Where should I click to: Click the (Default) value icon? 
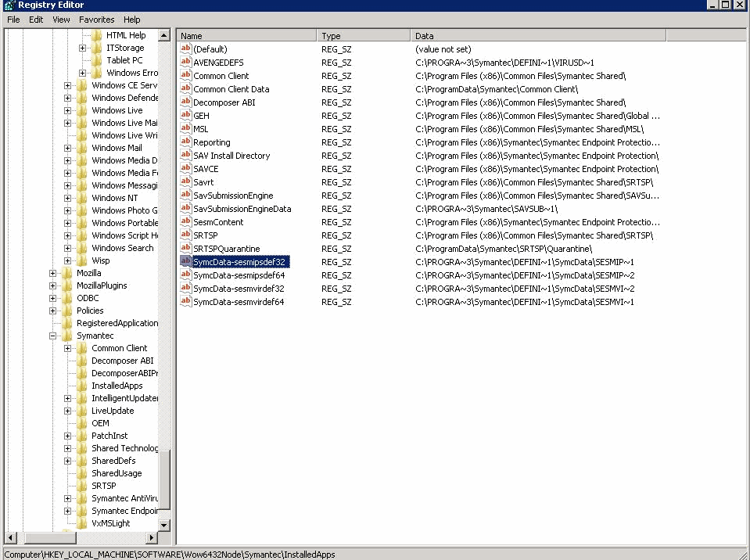185,48
